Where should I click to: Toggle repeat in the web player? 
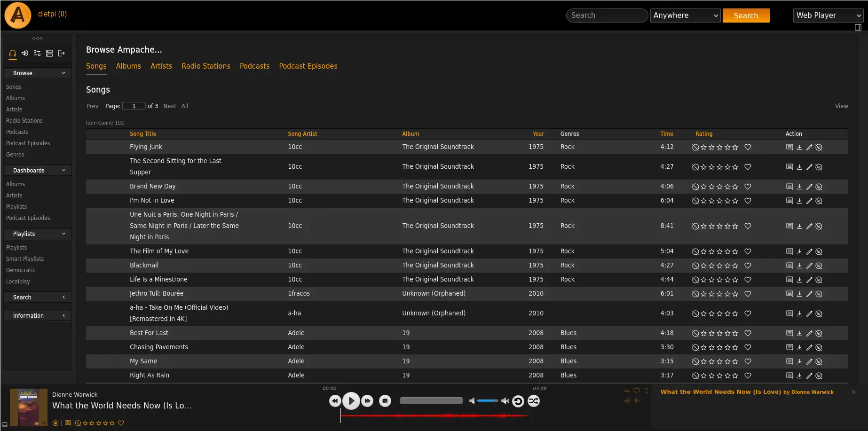518,401
